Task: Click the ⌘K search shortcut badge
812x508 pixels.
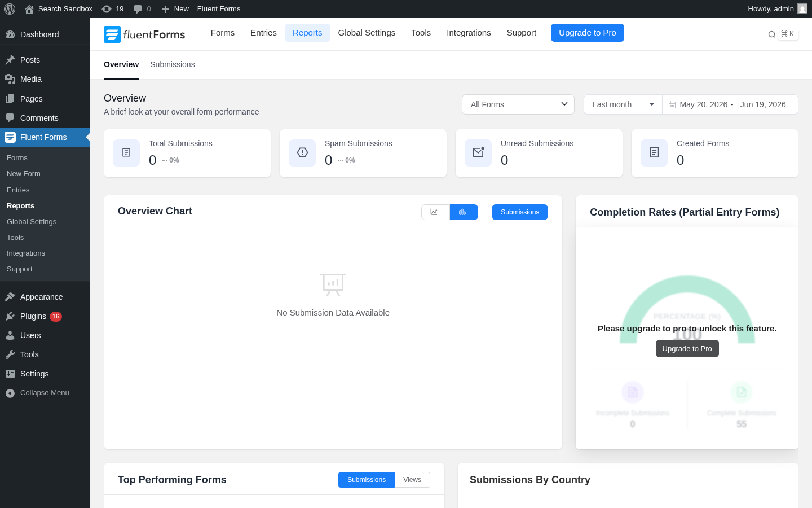Action: (x=788, y=34)
